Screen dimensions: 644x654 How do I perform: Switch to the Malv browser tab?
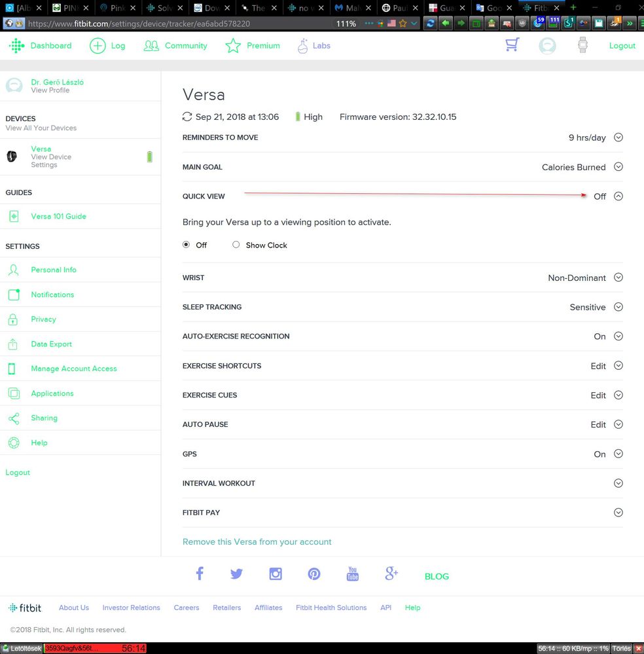pos(353,8)
